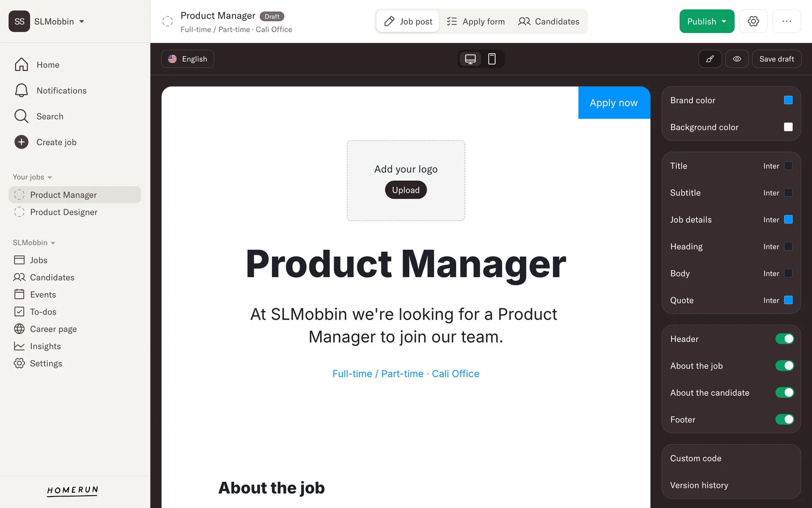This screenshot has height=508, width=812.
Task: Open the Candidates tab
Action: tap(549, 22)
